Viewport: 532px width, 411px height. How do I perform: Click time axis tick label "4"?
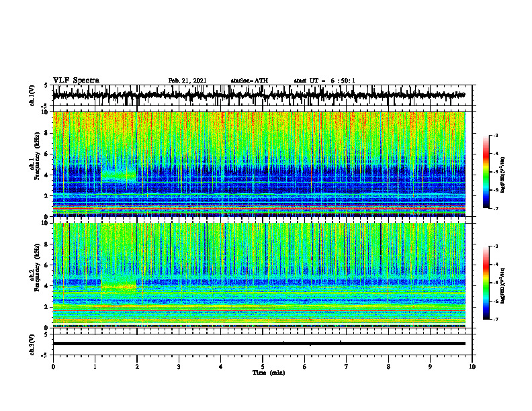[x=220, y=367]
